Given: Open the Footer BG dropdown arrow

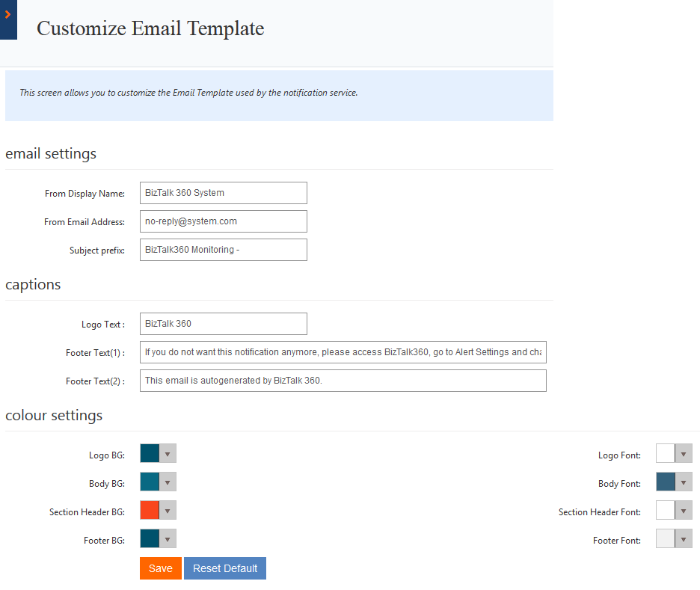Looking at the screenshot, I should point(168,539).
